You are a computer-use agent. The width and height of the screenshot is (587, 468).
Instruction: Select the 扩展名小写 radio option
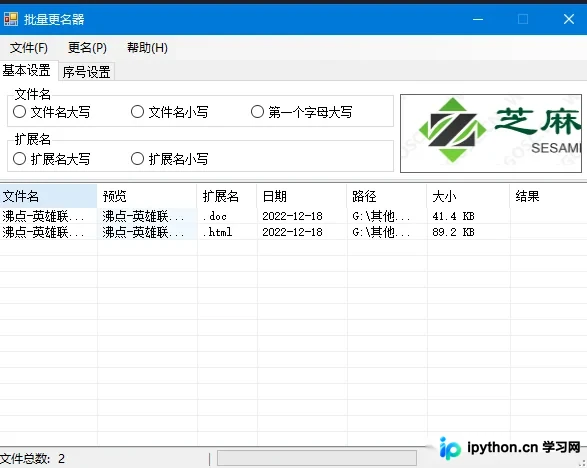point(170,159)
